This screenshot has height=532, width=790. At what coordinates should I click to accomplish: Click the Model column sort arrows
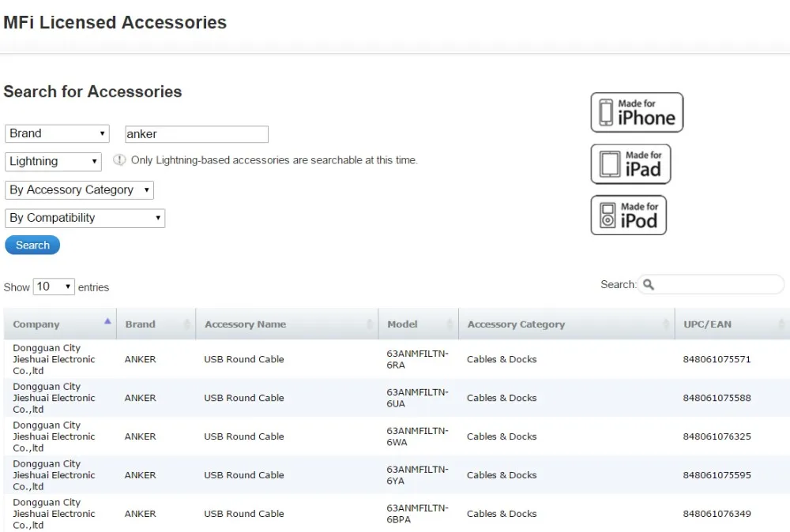coord(450,324)
